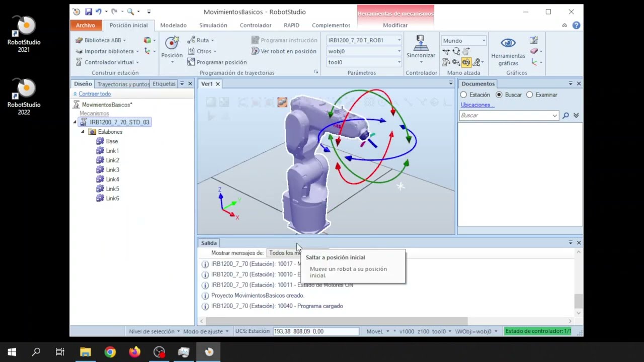Click the Undo arrow icon
Image resolution: width=644 pixels, height=362 pixels.
(99, 12)
